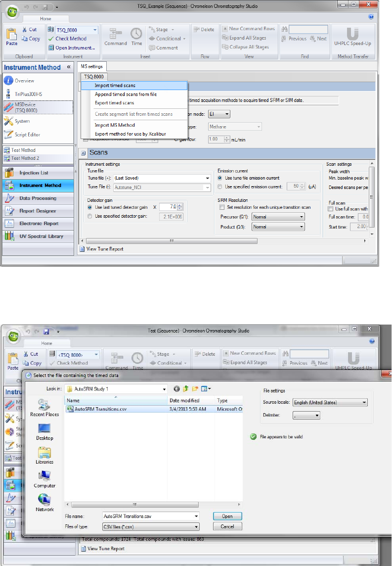Viewport: 392px width, 566px height.
Task: Open TSQ_8000 instrument dropdown in top window
Action: point(95,30)
